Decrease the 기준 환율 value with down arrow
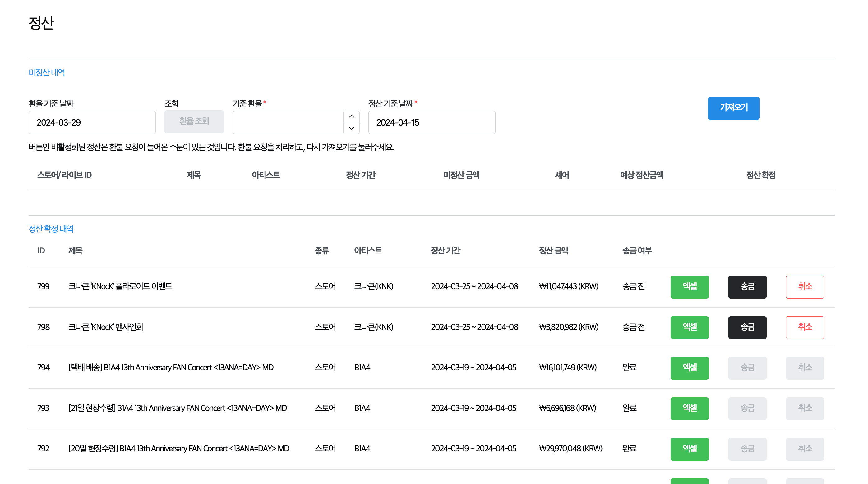The width and height of the screenshot is (868, 484). coord(351,128)
